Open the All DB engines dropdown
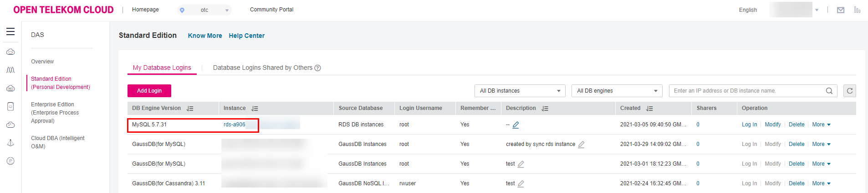868x193 pixels. 617,91
